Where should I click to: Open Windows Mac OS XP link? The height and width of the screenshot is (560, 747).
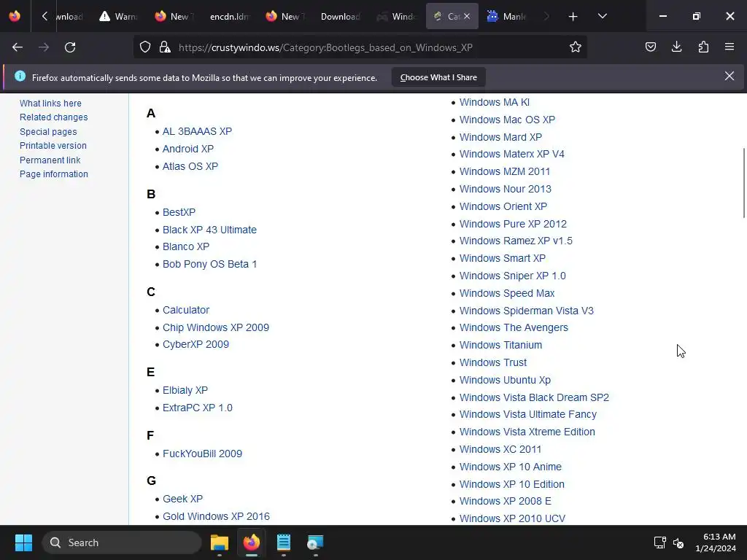coord(507,120)
